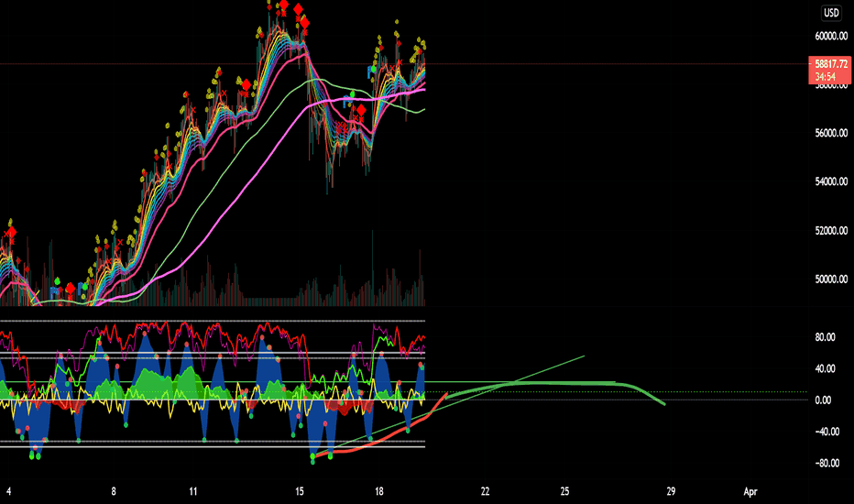
Task: Click the 40.00 oscillator axis label
Action: tap(825, 369)
